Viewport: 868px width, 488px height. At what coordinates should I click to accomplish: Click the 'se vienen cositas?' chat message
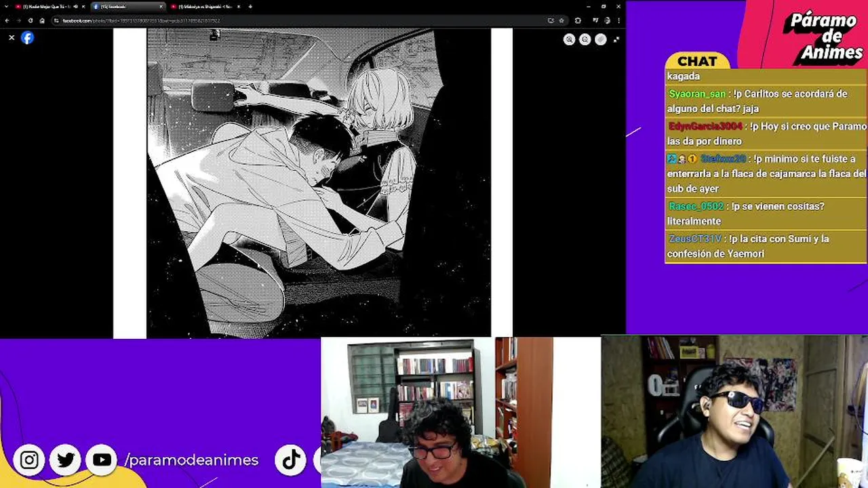(x=766, y=213)
